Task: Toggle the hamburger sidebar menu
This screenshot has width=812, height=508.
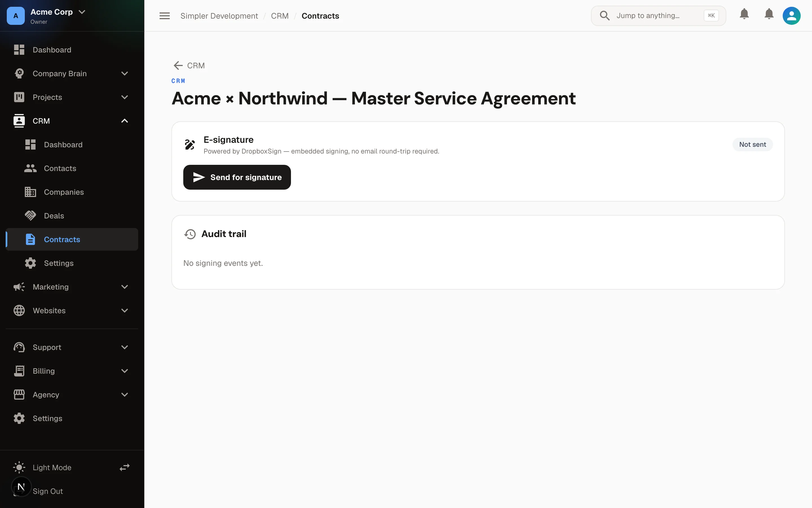Action: click(164, 16)
